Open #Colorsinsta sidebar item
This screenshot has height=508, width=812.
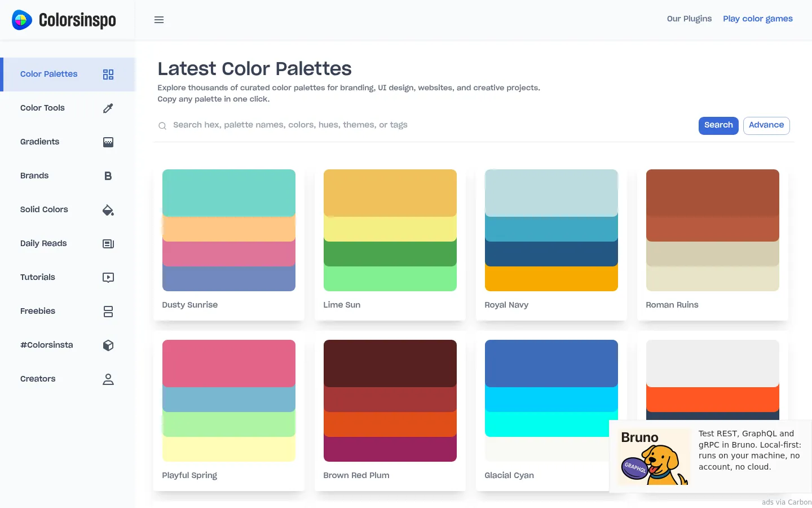68,345
